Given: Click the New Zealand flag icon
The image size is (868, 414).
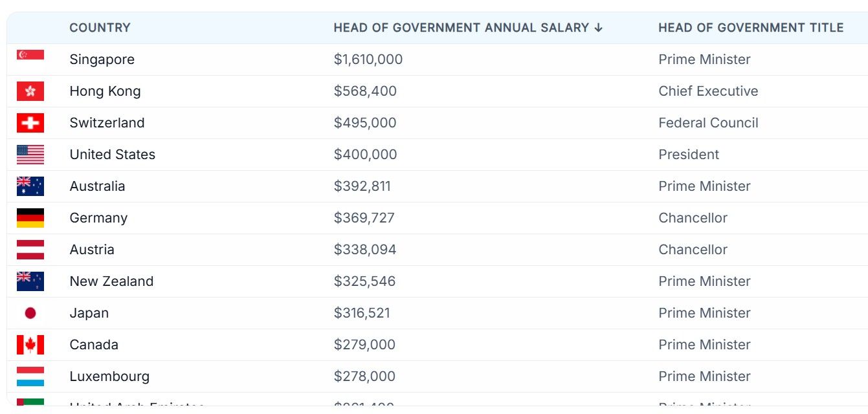Looking at the screenshot, I should (30, 281).
